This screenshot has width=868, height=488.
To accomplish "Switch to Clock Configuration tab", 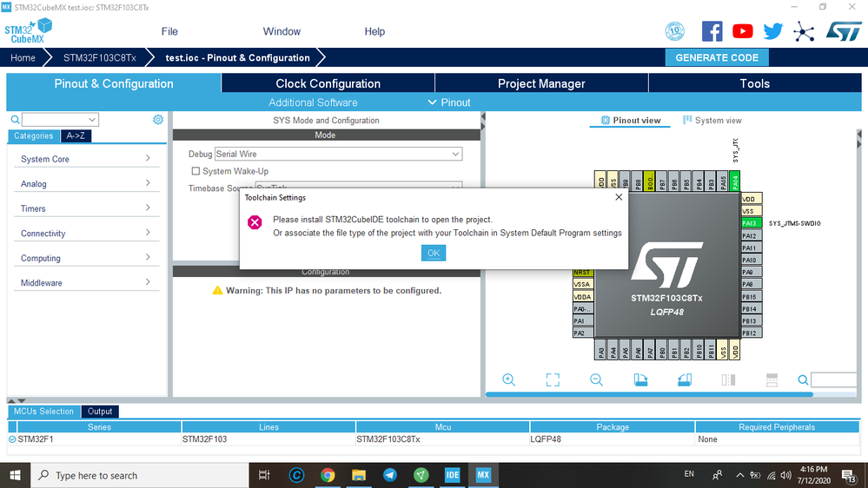I will coord(328,83).
